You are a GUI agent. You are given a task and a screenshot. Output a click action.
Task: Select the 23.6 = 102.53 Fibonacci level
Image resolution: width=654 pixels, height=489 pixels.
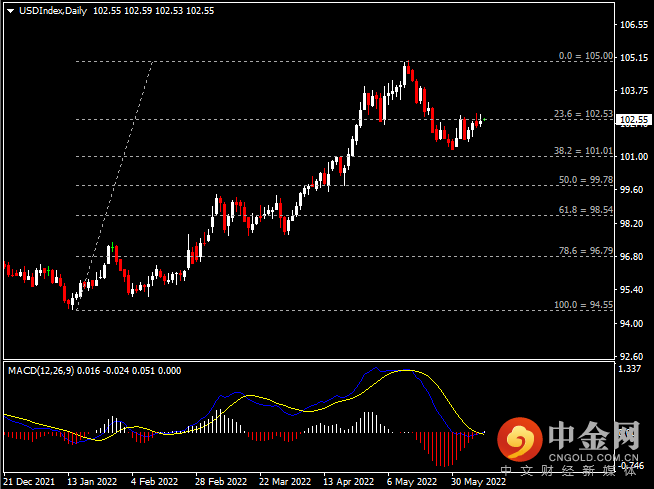583,114
